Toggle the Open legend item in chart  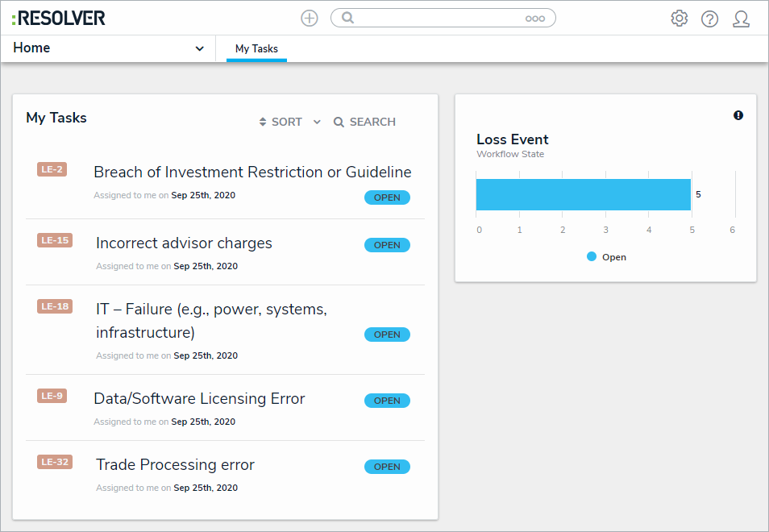click(x=606, y=257)
